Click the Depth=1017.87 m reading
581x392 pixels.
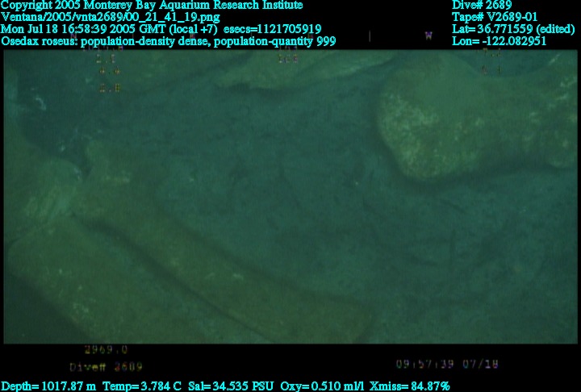point(48,386)
